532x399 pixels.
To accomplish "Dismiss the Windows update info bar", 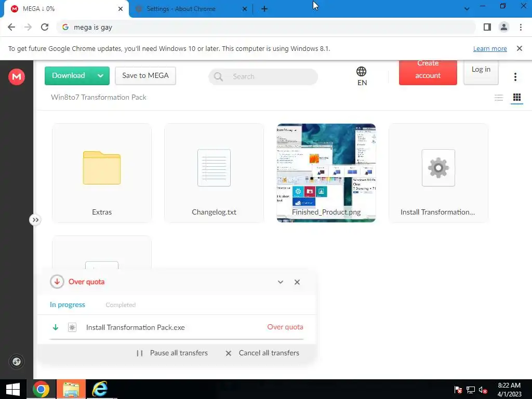I will point(520,48).
